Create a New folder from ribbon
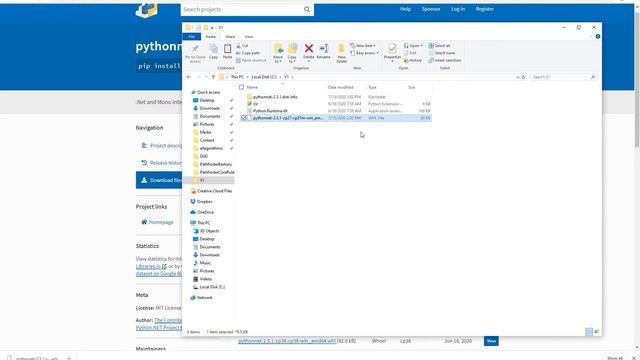 tap(342, 53)
